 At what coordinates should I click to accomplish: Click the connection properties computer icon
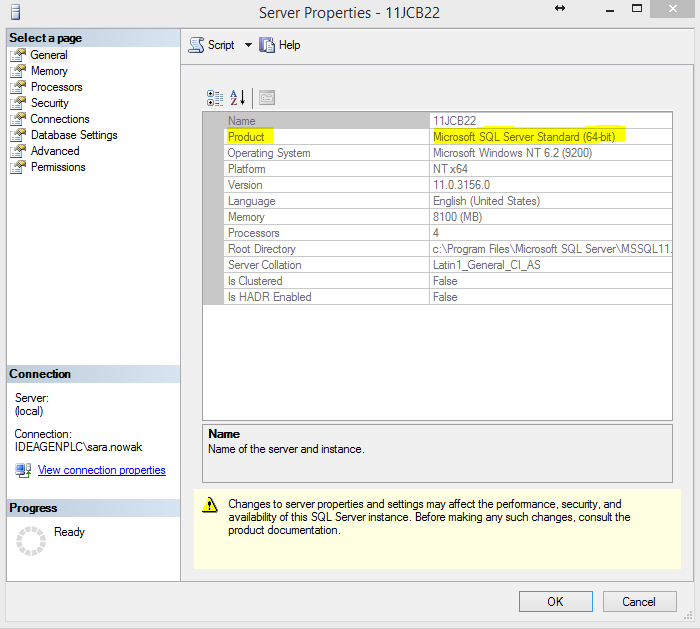point(23,471)
